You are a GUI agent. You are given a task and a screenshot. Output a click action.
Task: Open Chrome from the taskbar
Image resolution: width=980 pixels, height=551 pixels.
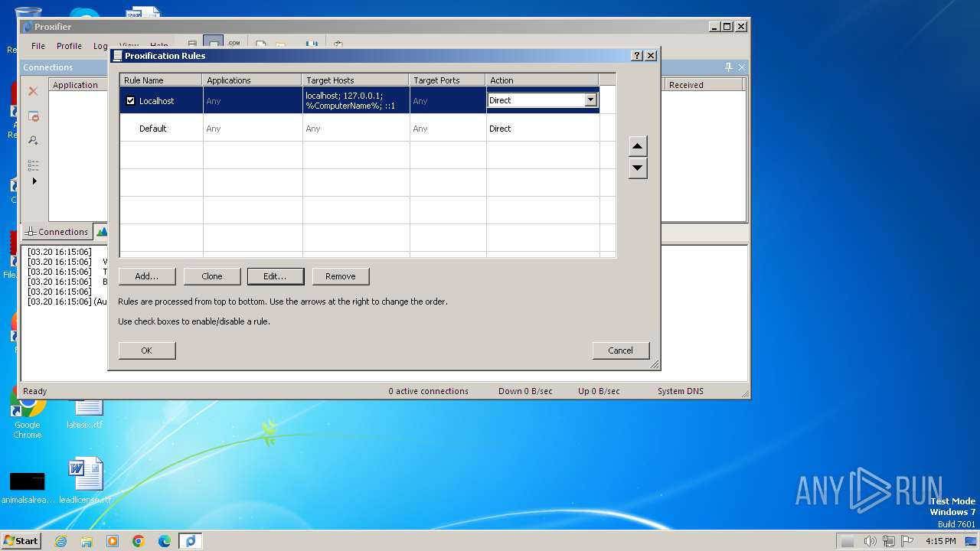click(139, 541)
